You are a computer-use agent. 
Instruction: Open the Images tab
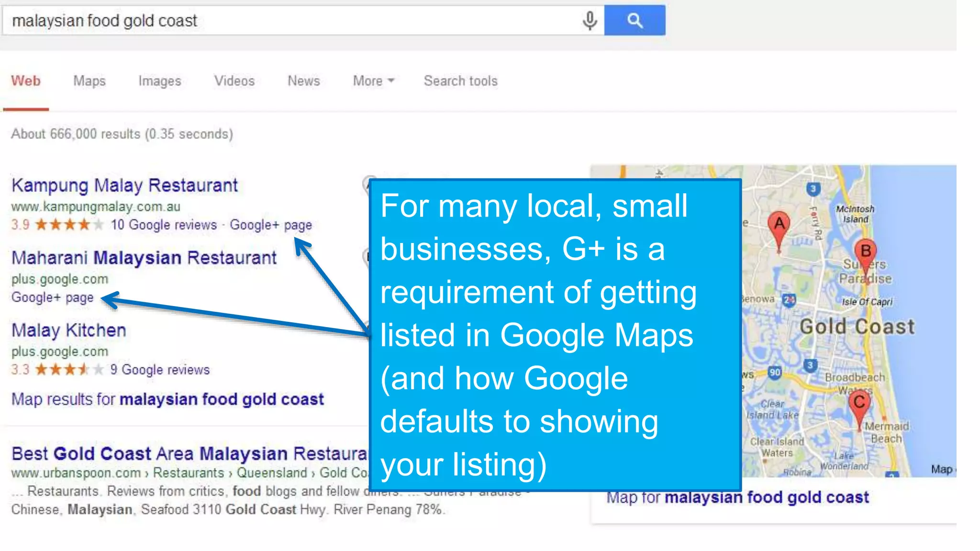coord(160,81)
